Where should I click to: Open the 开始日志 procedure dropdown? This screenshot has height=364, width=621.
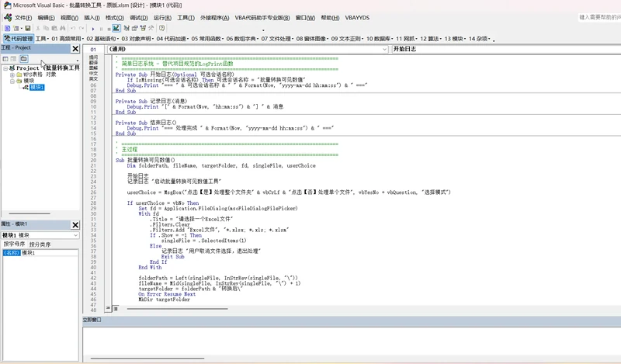[506, 49]
